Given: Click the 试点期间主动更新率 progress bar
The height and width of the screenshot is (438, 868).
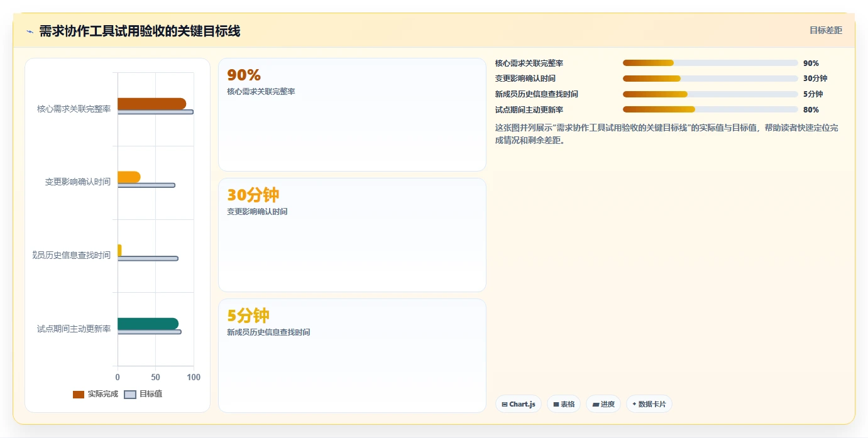Looking at the screenshot, I should click(710, 109).
